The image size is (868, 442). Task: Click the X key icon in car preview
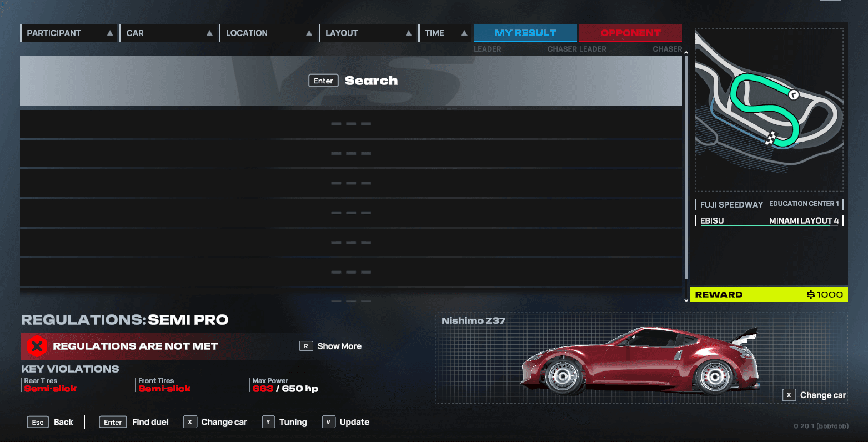789,395
